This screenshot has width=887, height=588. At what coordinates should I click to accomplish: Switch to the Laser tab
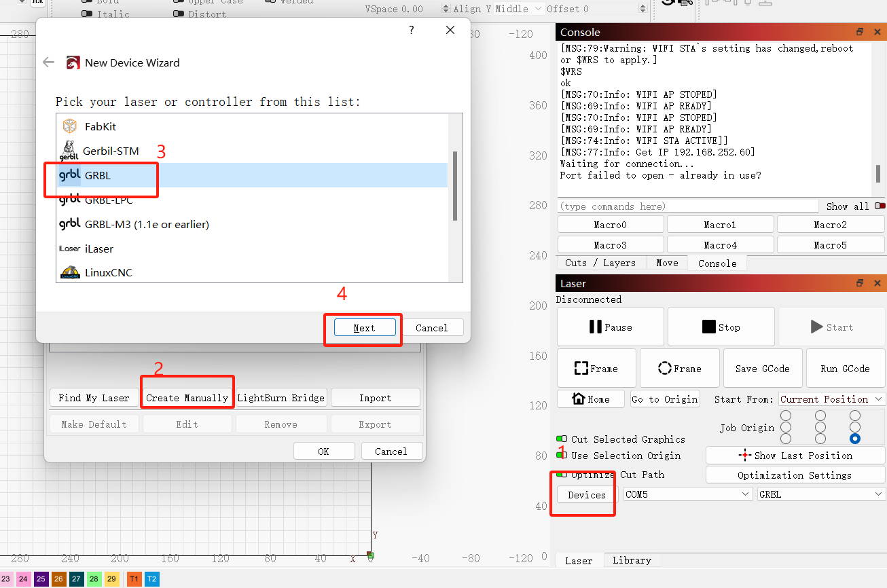coord(579,561)
